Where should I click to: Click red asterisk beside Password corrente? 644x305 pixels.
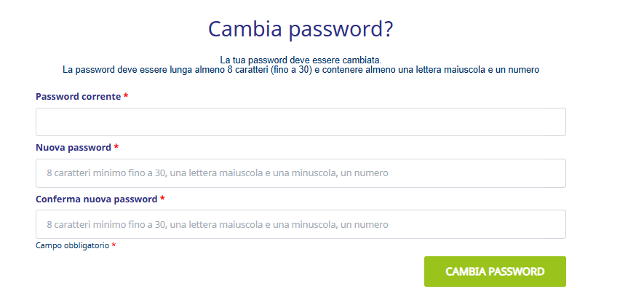126,97
